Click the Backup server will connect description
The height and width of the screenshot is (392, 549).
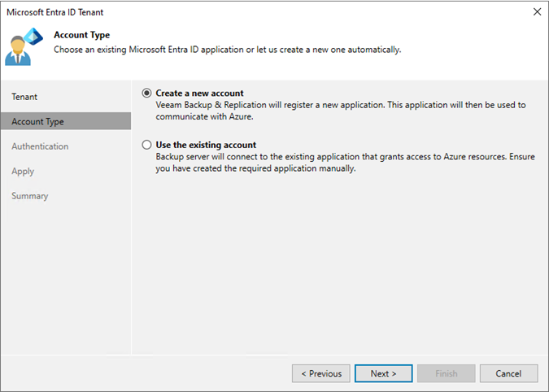[345, 163]
